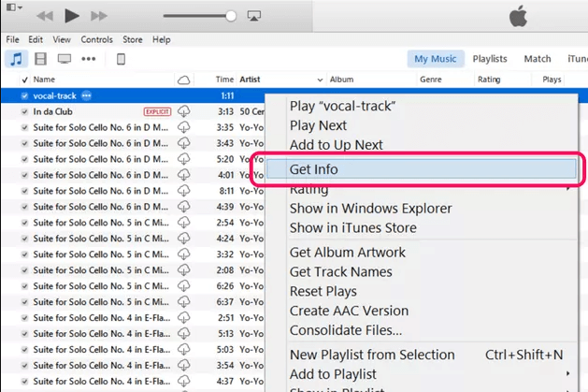Download the 2:54 cello track from iCloud

(184, 223)
